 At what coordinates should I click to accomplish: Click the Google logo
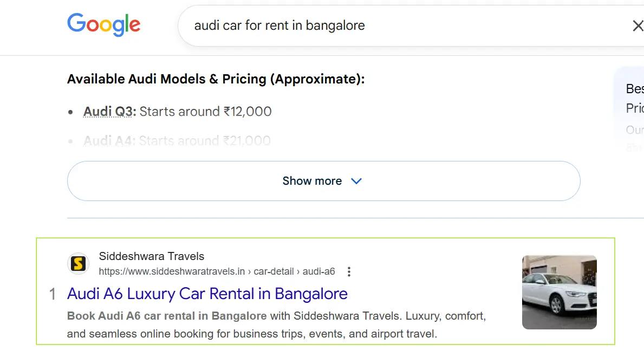(x=103, y=25)
